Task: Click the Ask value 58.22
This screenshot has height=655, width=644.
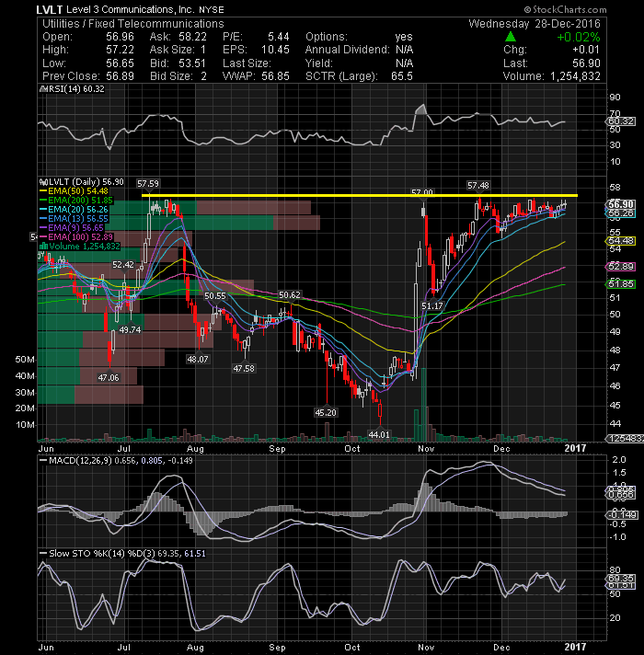Action: [192, 37]
